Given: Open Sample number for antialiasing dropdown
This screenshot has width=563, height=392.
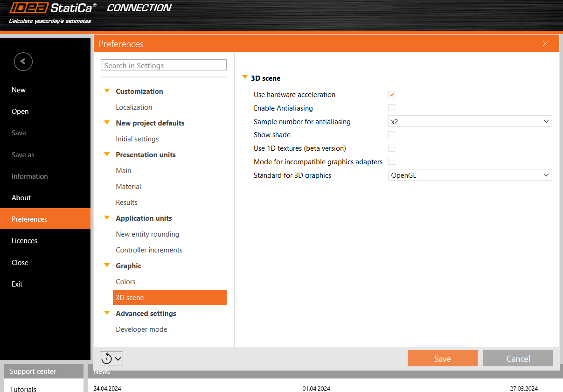Looking at the screenshot, I should click(x=470, y=121).
